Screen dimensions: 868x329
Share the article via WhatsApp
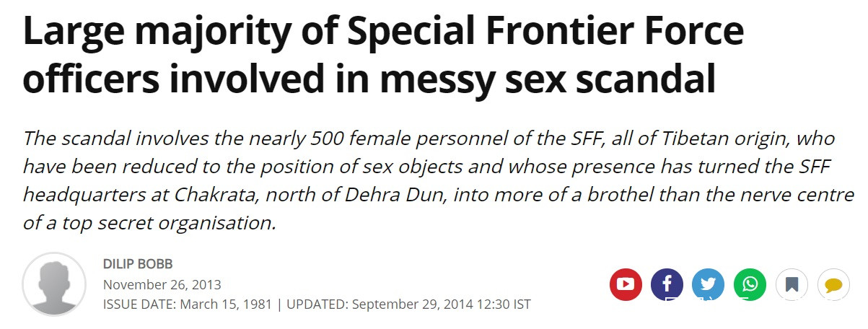pyautogui.click(x=750, y=284)
